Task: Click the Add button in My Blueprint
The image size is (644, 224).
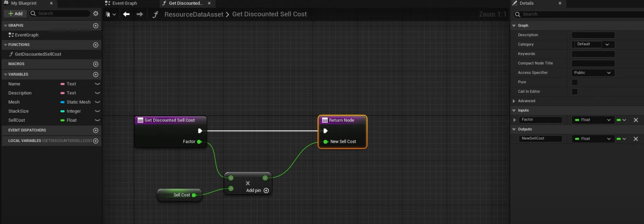Action: [15, 14]
